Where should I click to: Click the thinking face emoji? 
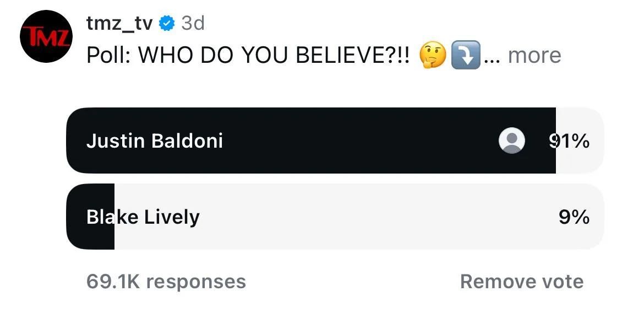point(433,56)
